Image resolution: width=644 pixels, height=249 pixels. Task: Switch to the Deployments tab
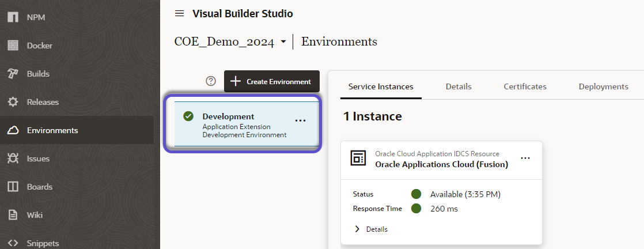[603, 86]
